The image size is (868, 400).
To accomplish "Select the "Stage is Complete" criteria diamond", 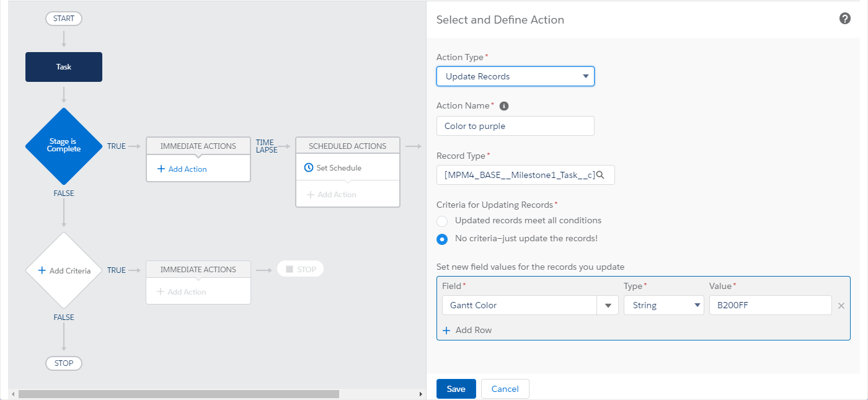I will [64, 146].
